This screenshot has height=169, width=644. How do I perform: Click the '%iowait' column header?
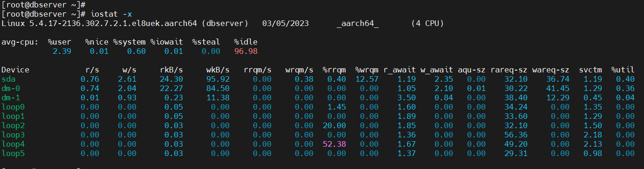click(167, 42)
